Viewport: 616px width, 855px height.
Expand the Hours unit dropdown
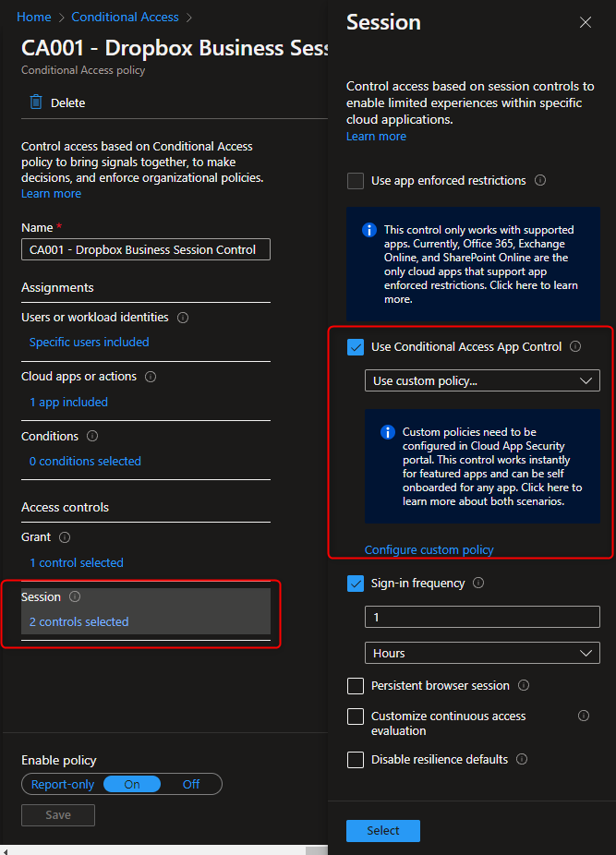(482, 653)
